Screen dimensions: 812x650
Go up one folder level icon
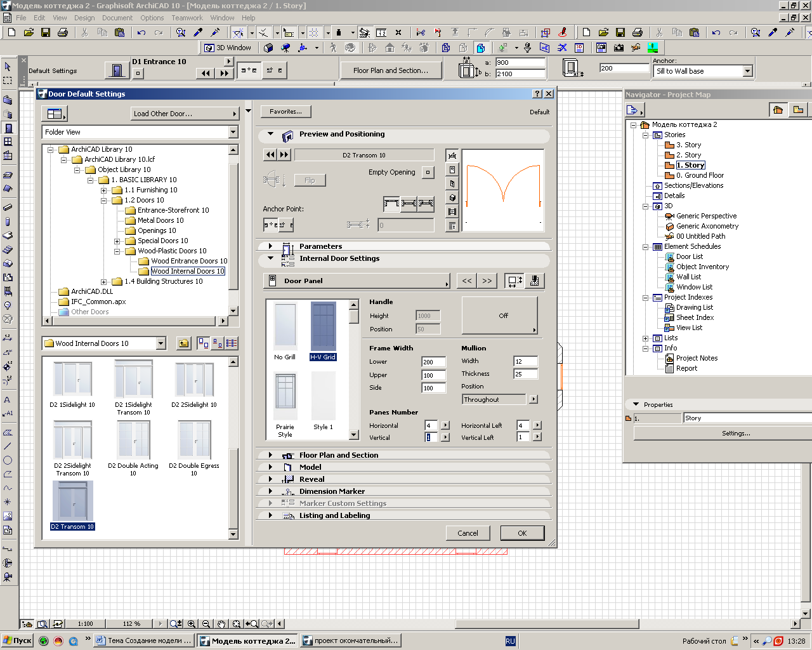pyautogui.click(x=183, y=343)
